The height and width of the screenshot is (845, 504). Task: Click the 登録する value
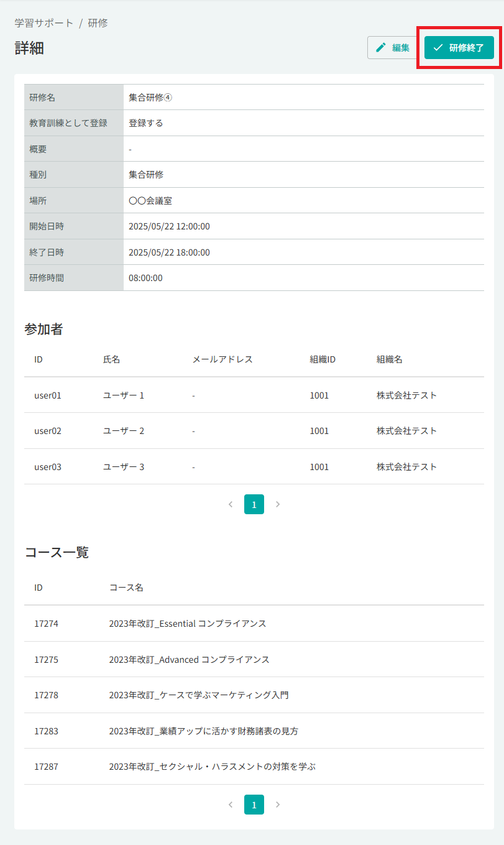(146, 123)
